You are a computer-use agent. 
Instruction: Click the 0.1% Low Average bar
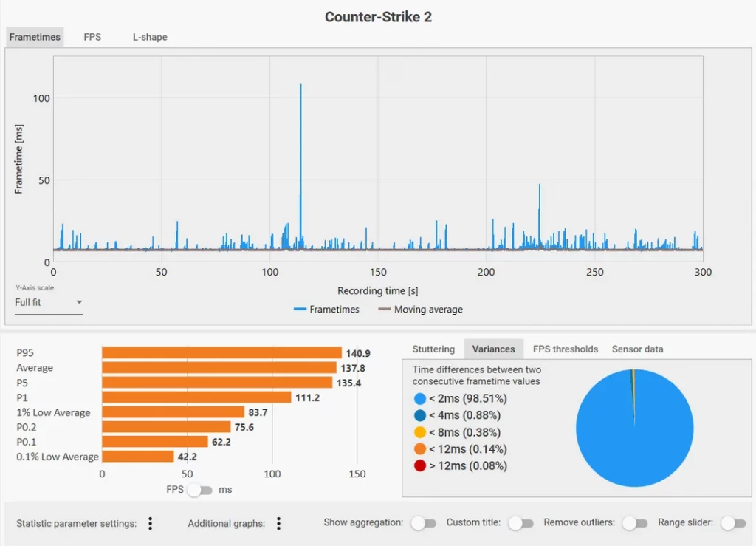point(138,457)
